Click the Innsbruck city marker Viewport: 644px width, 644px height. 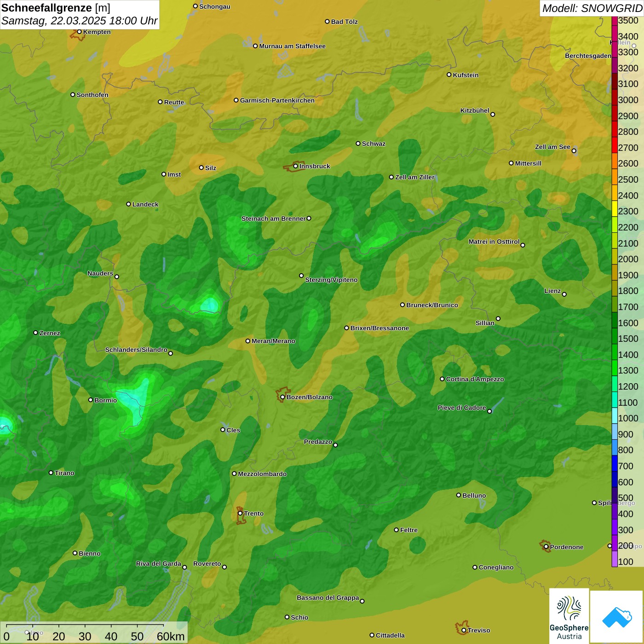pyautogui.click(x=296, y=166)
